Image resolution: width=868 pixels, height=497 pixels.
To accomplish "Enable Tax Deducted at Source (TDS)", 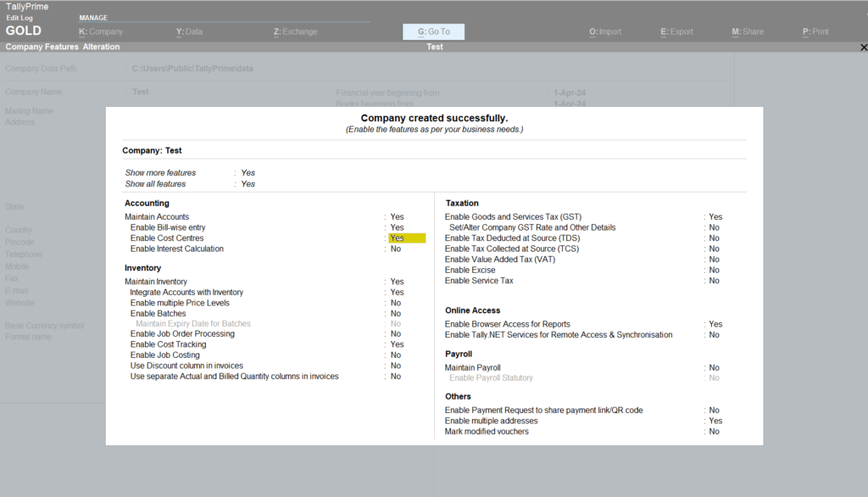I will (x=714, y=238).
